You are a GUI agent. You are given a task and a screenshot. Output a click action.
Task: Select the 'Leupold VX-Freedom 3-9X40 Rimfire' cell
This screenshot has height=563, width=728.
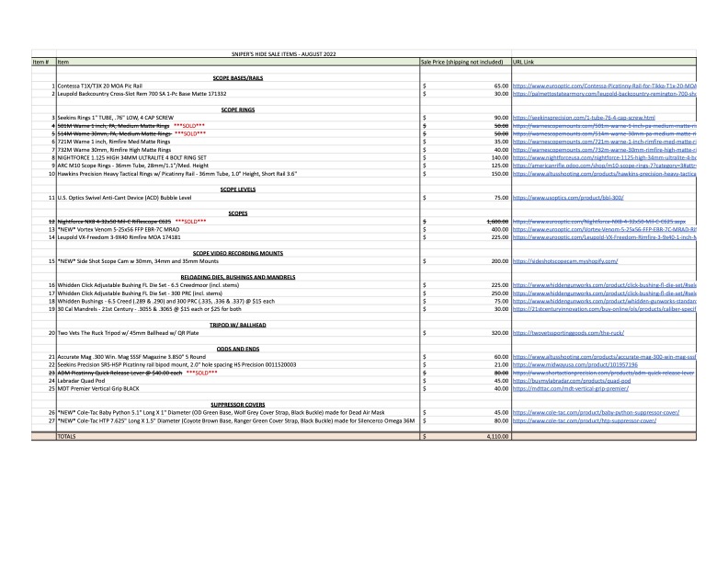tap(238, 237)
